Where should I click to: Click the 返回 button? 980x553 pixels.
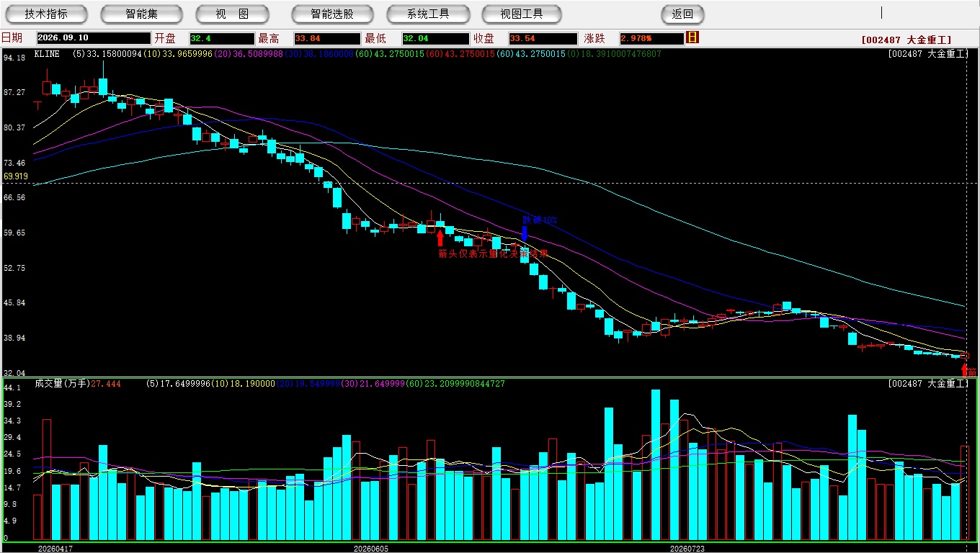tap(682, 14)
